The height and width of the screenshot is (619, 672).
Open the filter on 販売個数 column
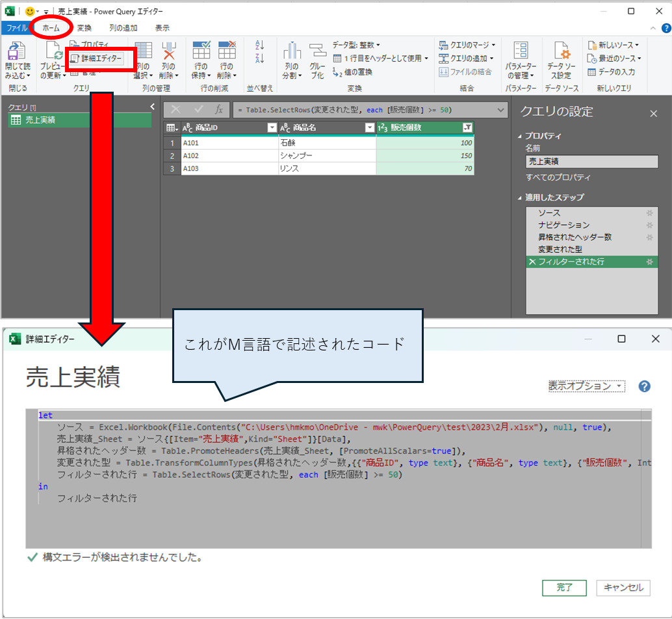[x=469, y=128]
